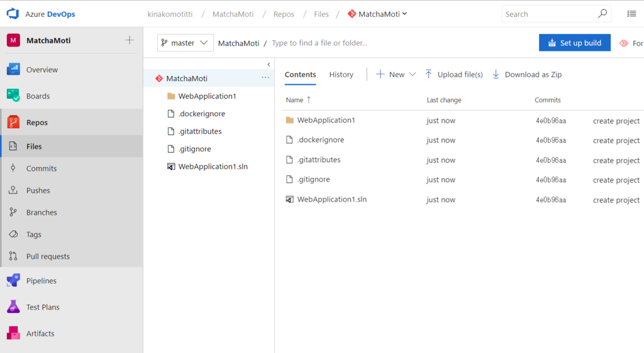
Task: Open more options ellipsis for MatchaMoti repo
Action: [265, 77]
